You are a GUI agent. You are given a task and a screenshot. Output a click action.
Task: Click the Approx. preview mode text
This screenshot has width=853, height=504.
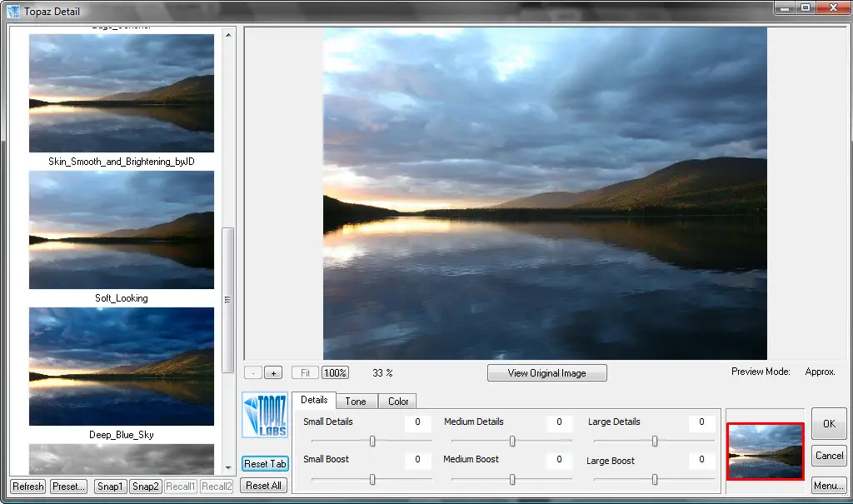point(820,372)
